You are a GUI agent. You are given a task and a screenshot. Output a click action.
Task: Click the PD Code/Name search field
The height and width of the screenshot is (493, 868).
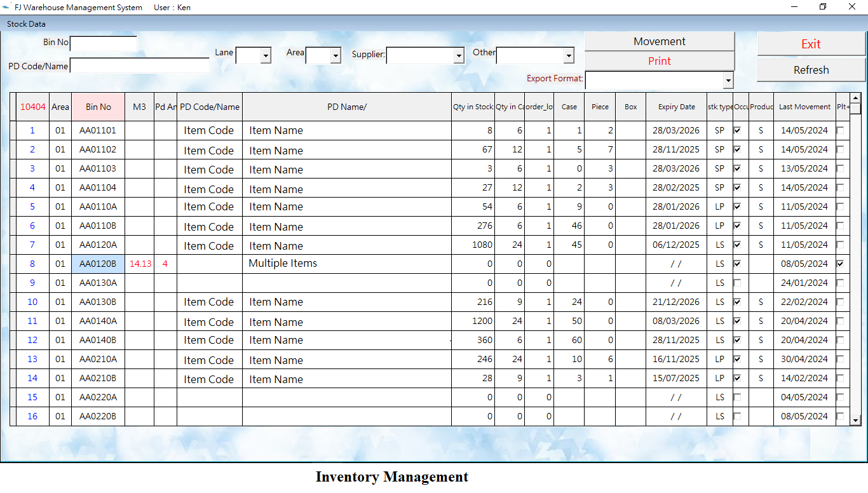coord(140,65)
